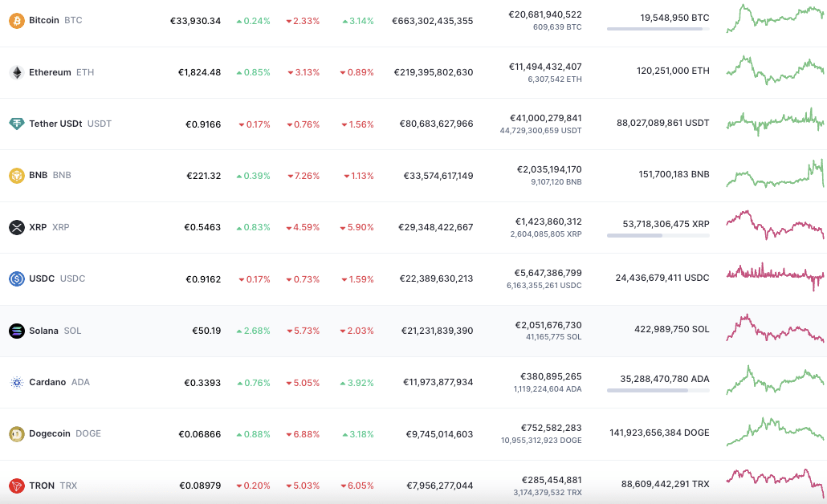Click BNB supply 151,700,183 BNB

coord(674,174)
